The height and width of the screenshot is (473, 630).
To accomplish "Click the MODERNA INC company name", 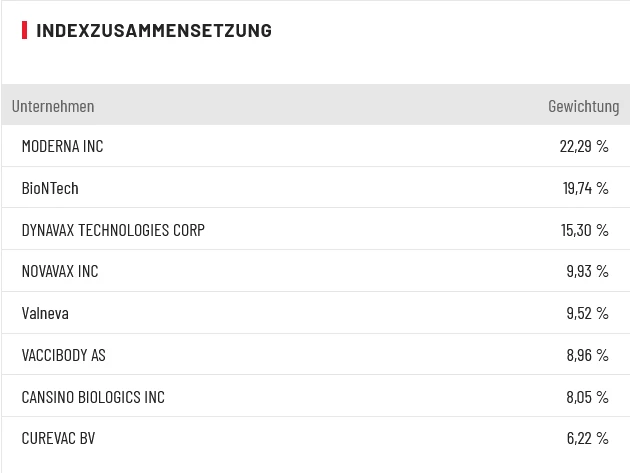I will pos(62,146).
